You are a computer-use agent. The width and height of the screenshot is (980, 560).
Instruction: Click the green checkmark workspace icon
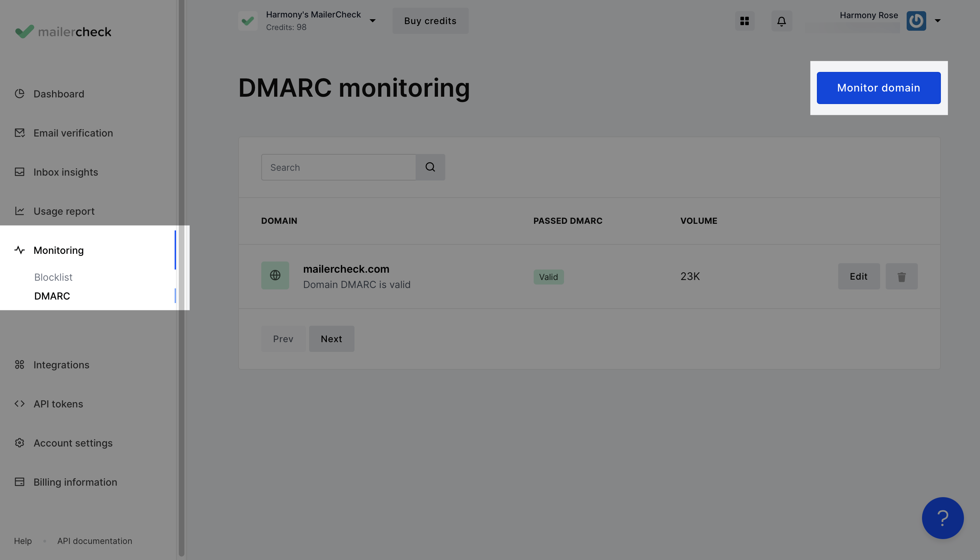pos(248,21)
